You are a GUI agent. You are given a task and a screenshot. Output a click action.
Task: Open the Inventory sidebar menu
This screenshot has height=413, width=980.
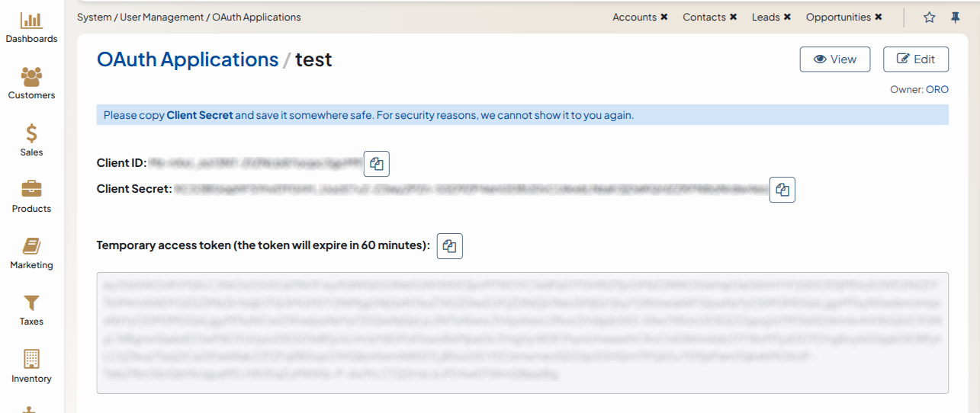(31, 367)
